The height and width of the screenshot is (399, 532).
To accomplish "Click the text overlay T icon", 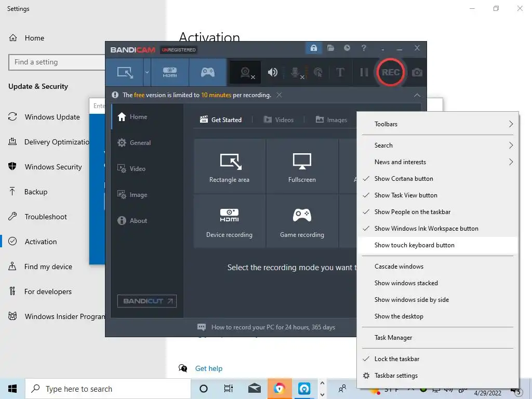I will pos(340,72).
